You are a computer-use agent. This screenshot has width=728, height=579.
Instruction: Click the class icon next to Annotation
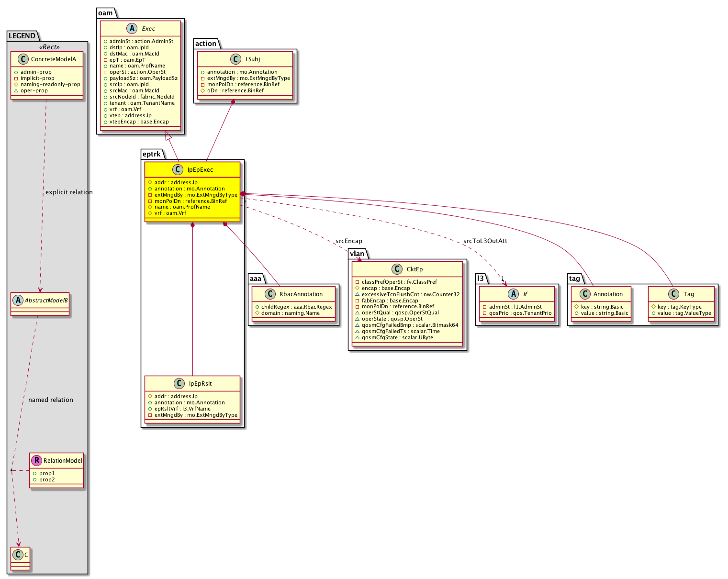tap(584, 294)
